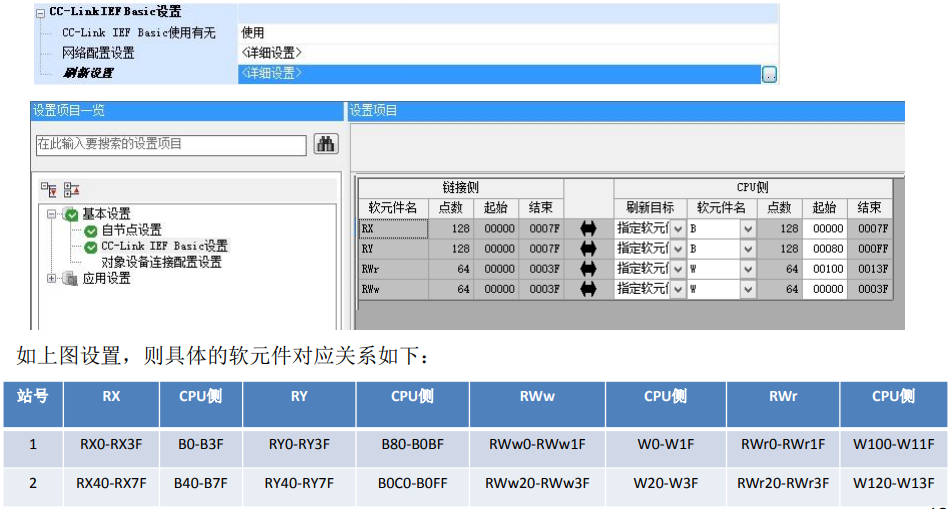Click the CPU-side start cell 00100 in the RWr row

[x=825, y=269]
